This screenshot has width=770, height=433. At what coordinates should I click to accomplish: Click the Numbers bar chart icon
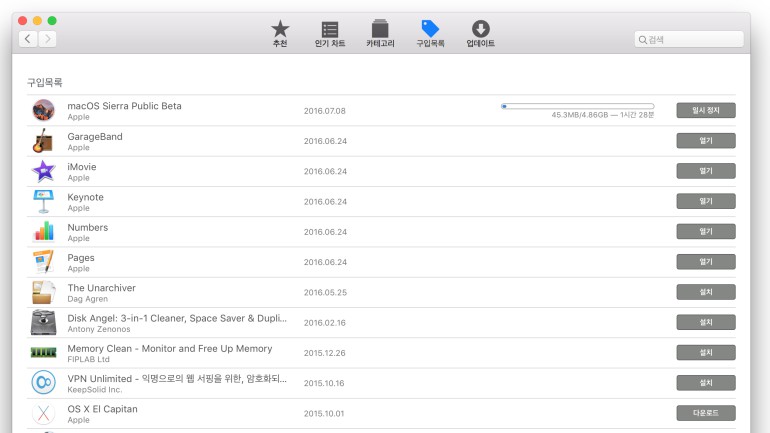[x=43, y=232]
